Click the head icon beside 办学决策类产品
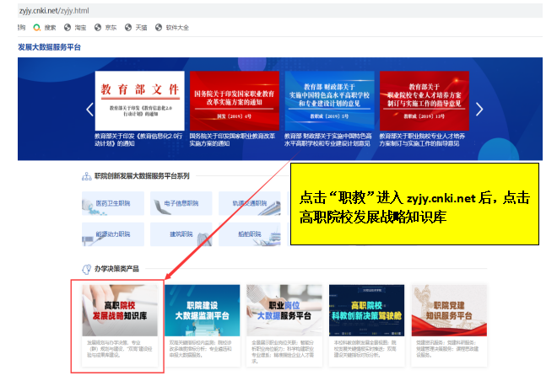Screen dimensions: 557x392 pos(86,269)
